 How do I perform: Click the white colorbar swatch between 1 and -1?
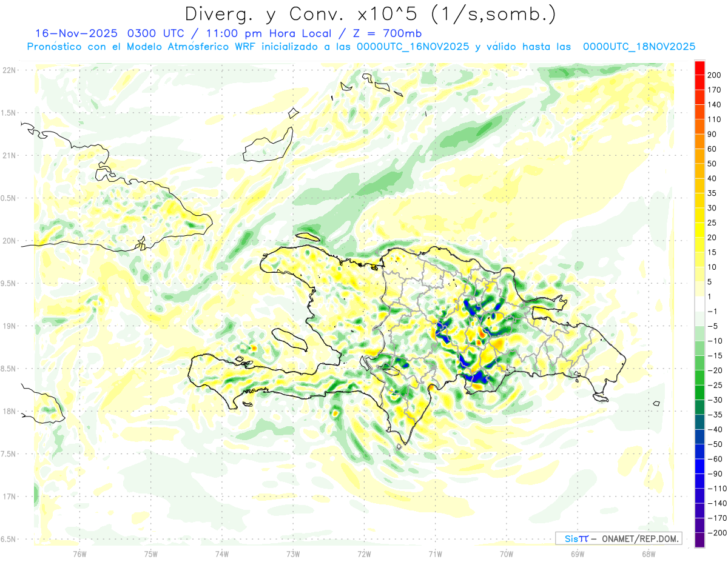click(x=700, y=304)
